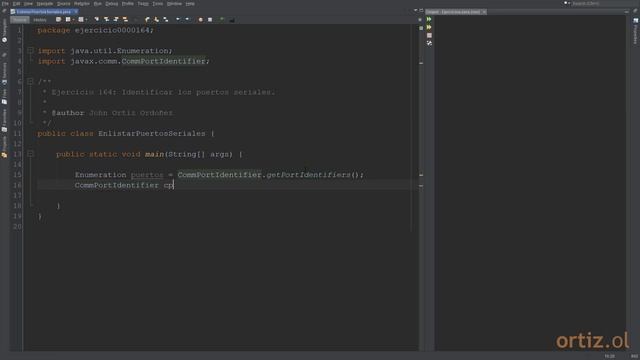Open the Team menu
640x360 pixels.
[143, 4]
